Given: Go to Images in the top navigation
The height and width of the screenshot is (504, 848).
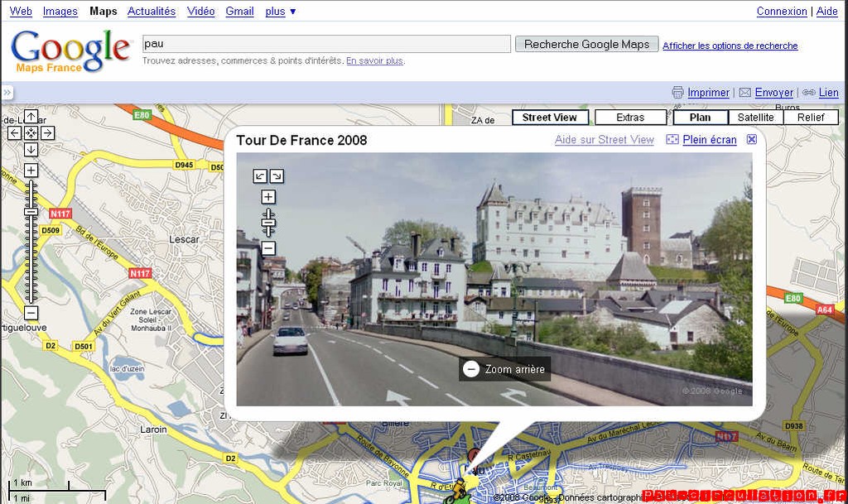Looking at the screenshot, I should point(60,12).
